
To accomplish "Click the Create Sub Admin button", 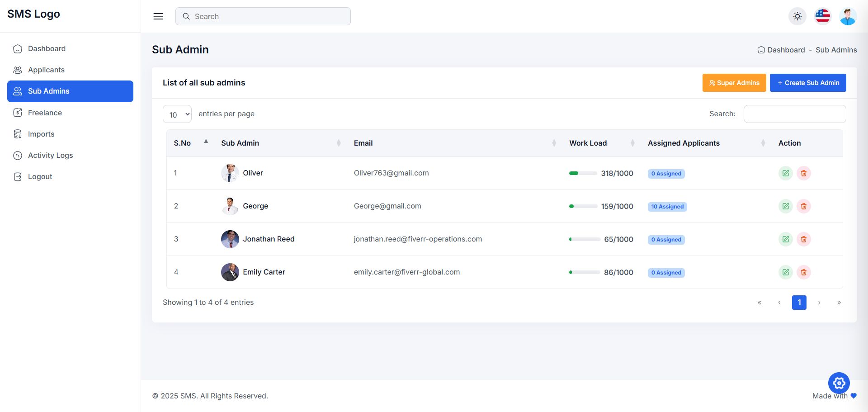I will pyautogui.click(x=807, y=83).
